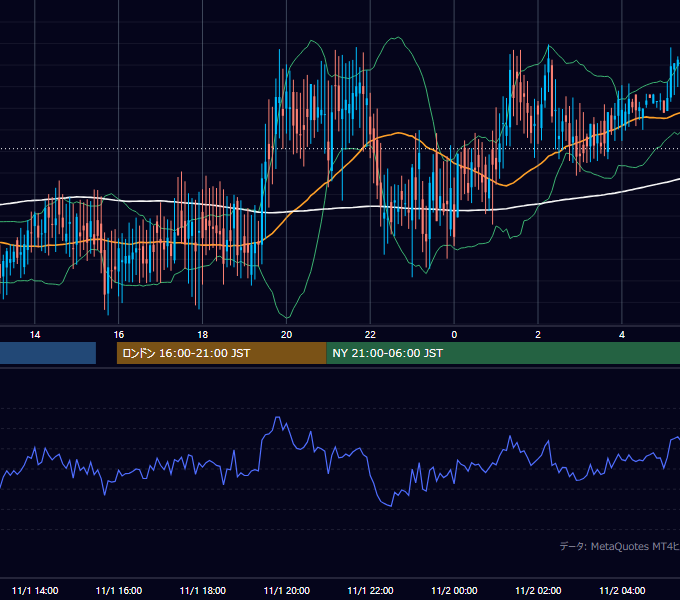The height and width of the screenshot is (600, 680).
Task: Click the 11/1 14:00 date label
Action: [35, 590]
